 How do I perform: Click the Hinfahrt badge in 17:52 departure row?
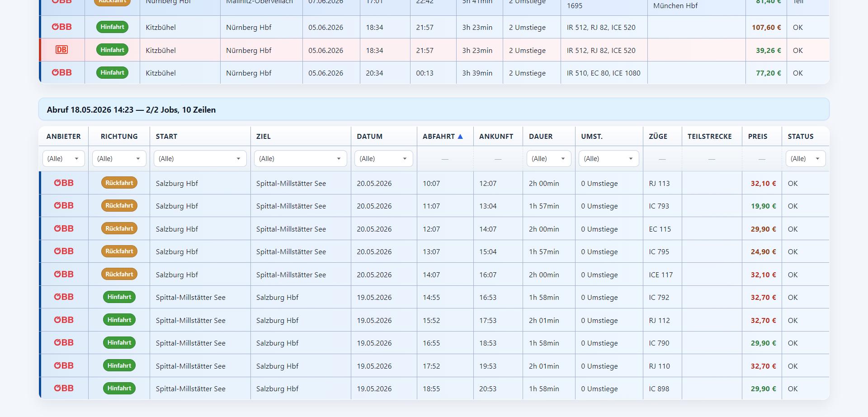click(119, 365)
